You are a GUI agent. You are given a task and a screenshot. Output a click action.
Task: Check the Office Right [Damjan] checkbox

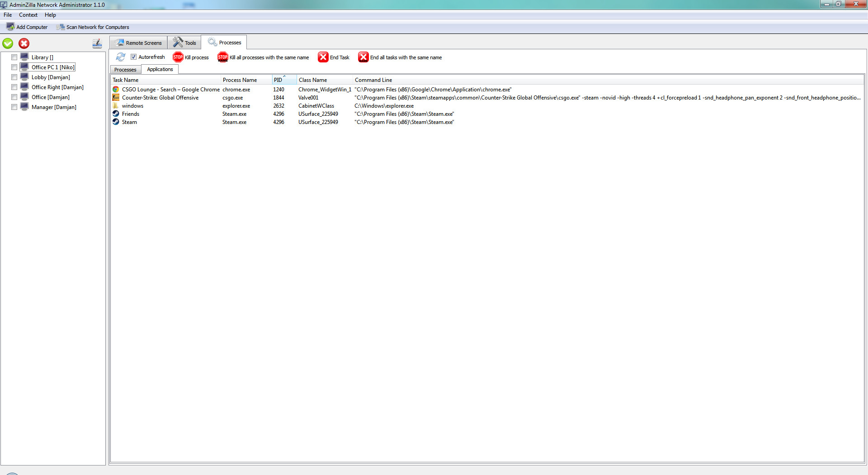tap(14, 87)
